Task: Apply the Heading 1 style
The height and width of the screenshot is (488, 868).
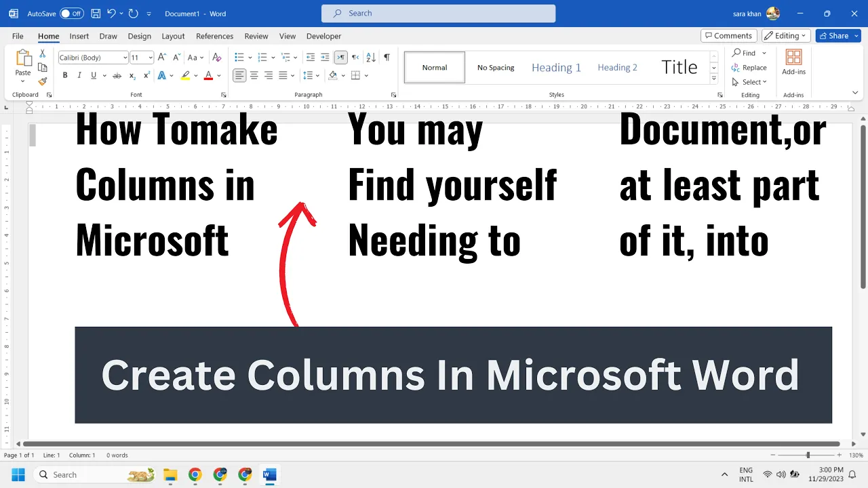Action: (x=556, y=67)
